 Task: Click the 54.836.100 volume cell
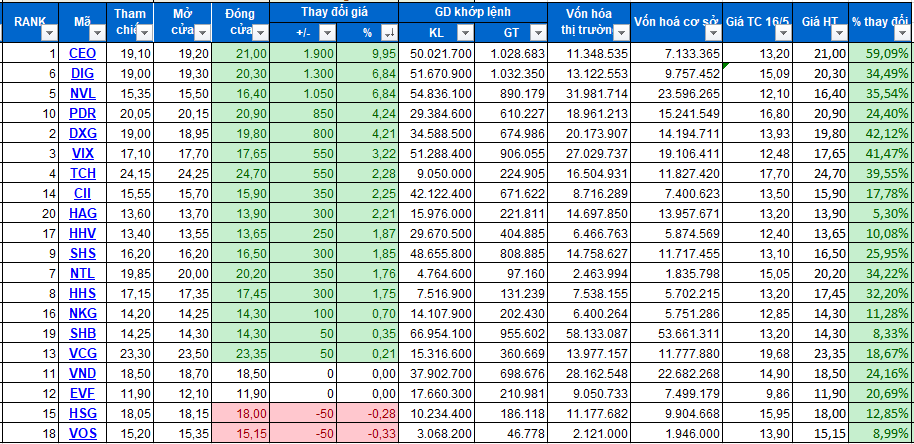click(437, 94)
